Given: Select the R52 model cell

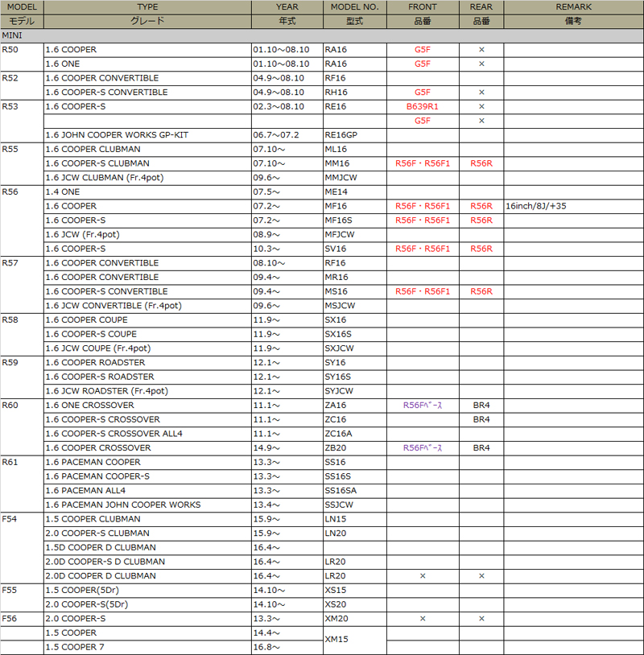Looking at the screenshot, I should pyautogui.click(x=22, y=85).
